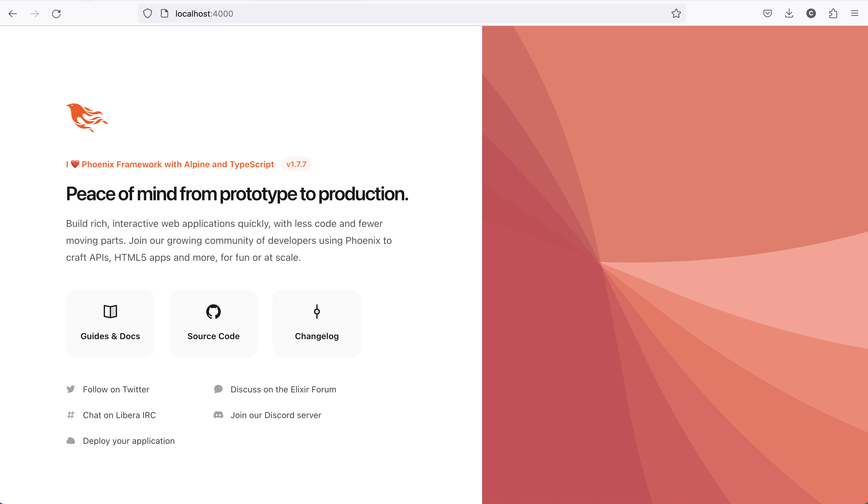
Task: Open the Source Code label
Action: 214,336
